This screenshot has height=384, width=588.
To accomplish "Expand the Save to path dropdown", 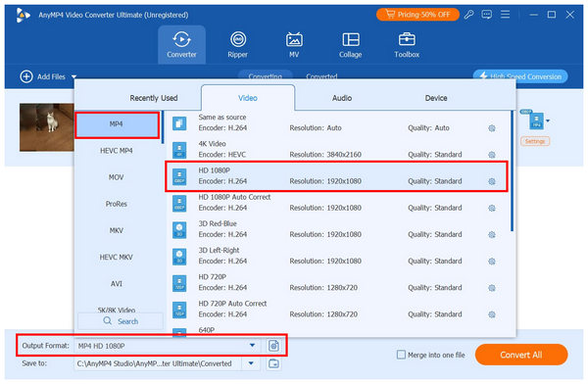I will click(x=251, y=363).
